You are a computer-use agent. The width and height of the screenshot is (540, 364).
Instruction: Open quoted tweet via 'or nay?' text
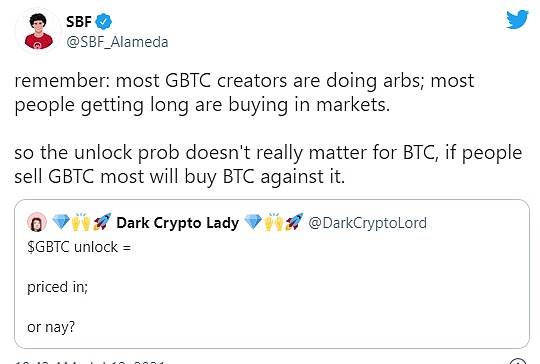point(51,327)
